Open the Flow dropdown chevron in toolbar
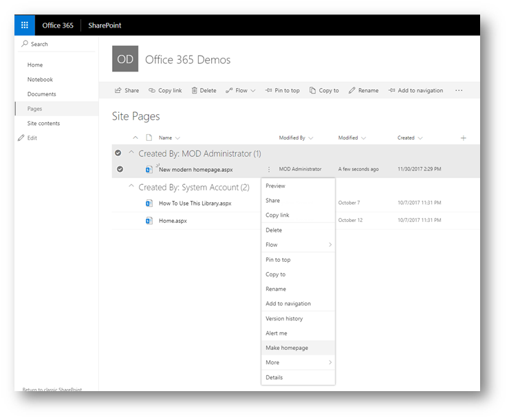The height and width of the screenshot is (420, 509). pos(253,91)
